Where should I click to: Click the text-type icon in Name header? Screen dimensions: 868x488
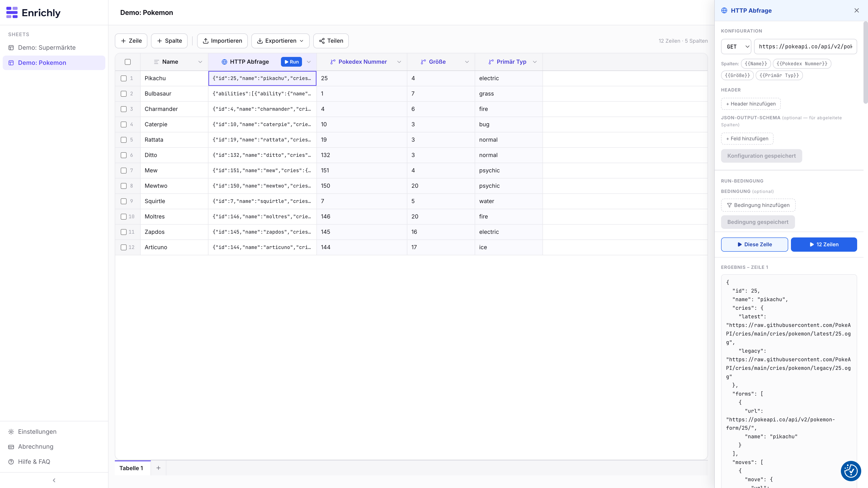[156, 62]
